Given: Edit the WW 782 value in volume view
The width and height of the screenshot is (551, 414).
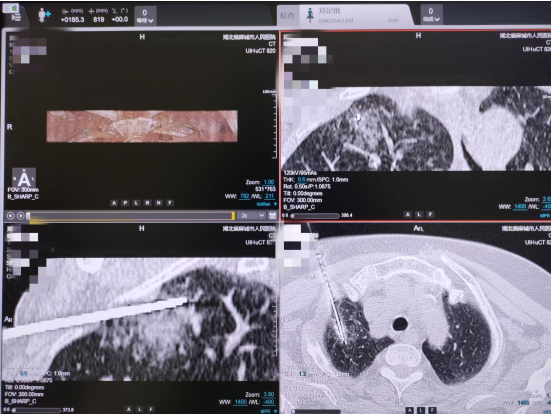Looking at the screenshot, I should point(245,196).
